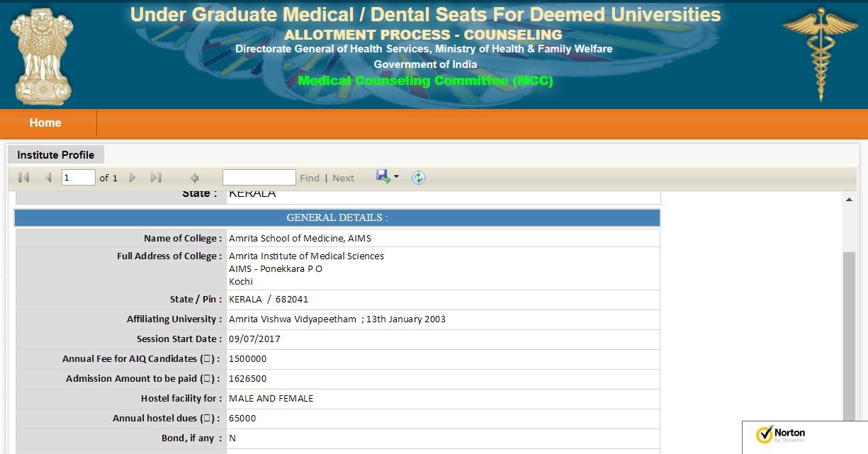This screenshot has width=868, height=454.
Task: Click the 'Full Address of College' label
Action: coord(169,256)
